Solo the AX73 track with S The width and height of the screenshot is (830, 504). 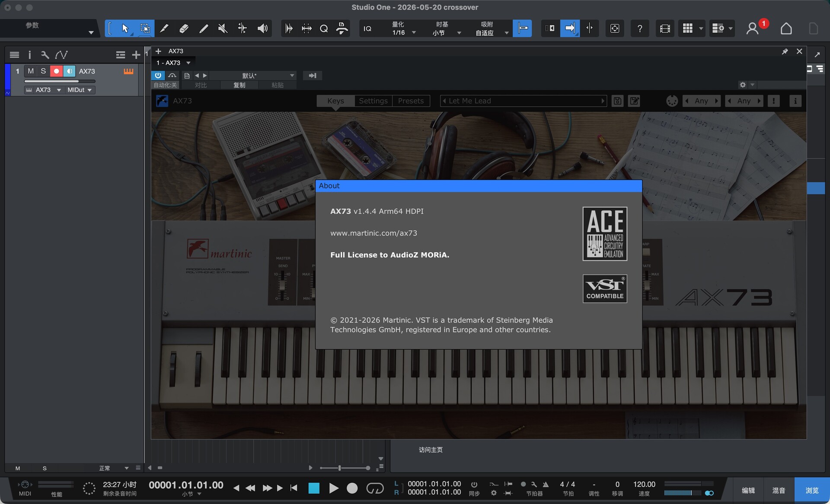tap(43, 71)
